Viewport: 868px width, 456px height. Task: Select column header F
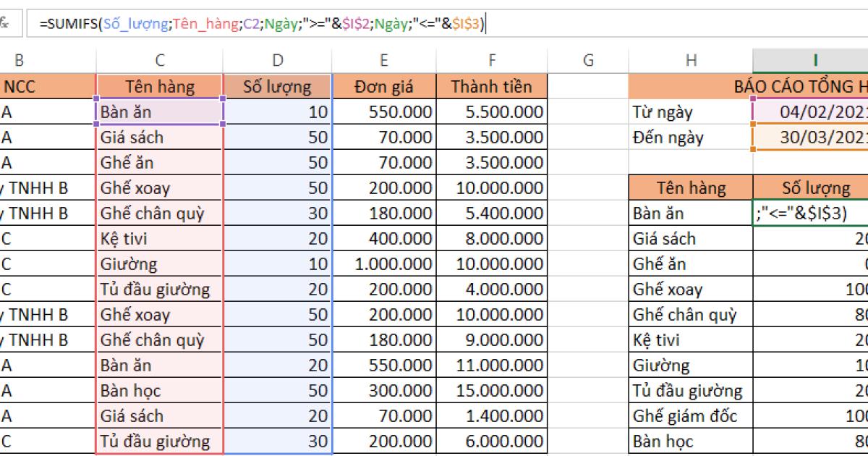(492, 59)
